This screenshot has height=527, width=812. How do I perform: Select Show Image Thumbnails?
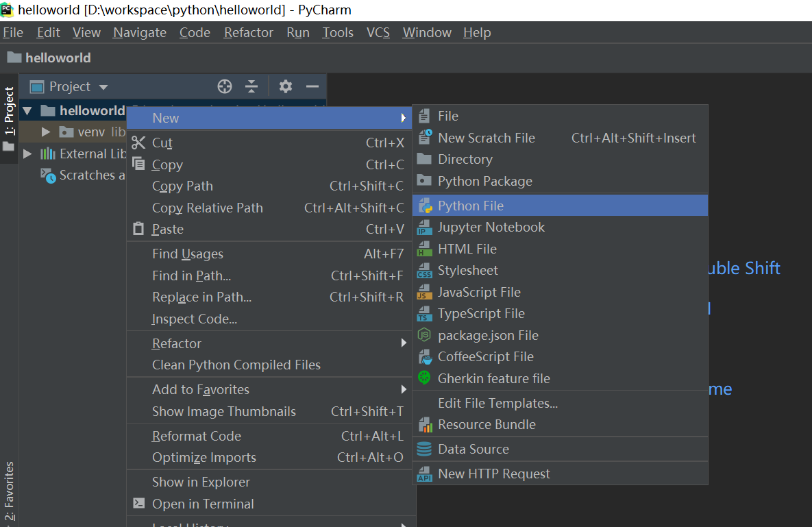point(269,412)
